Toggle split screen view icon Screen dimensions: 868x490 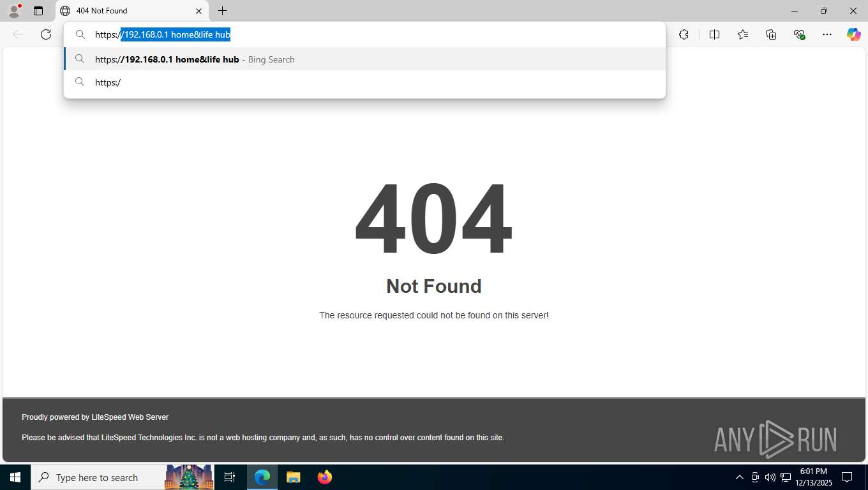pos(715,34)
